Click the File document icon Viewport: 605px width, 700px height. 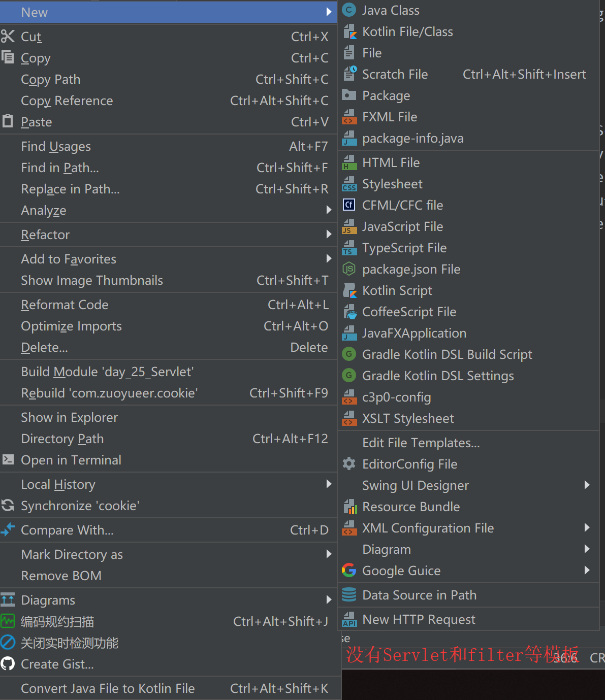click(349, 53)
